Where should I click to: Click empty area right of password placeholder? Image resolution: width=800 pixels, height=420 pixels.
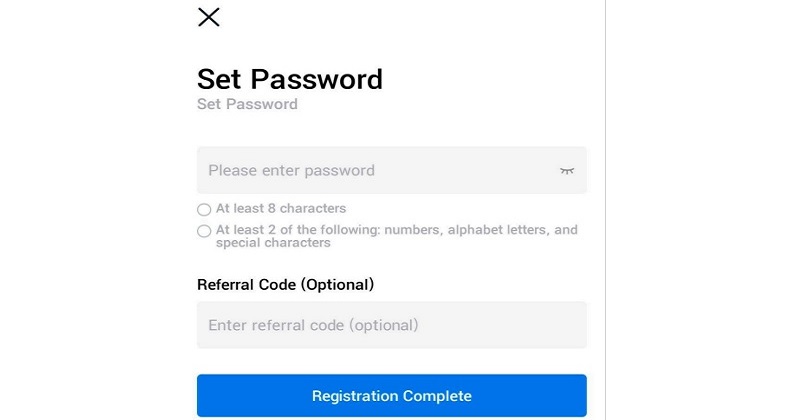(x=467, y=170)
